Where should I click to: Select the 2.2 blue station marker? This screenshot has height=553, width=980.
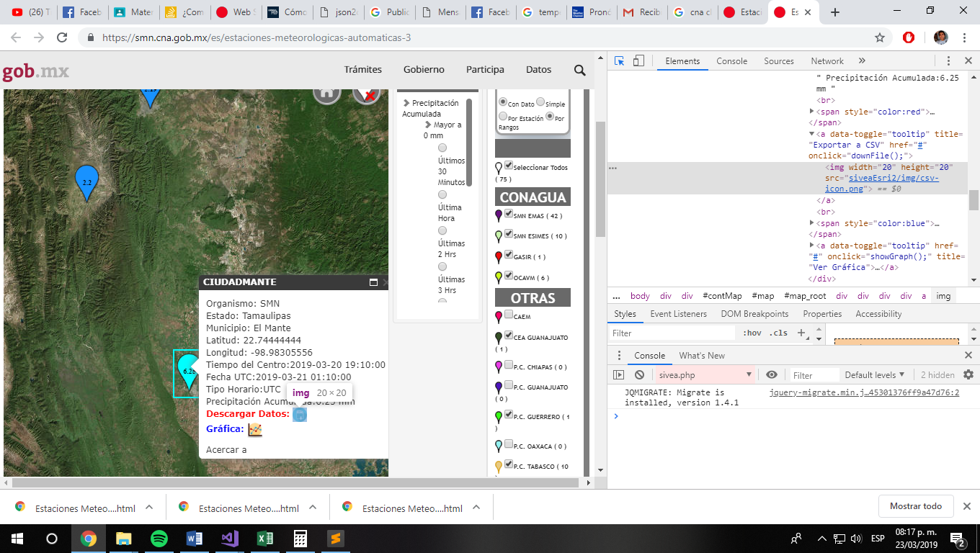(87, 183)
